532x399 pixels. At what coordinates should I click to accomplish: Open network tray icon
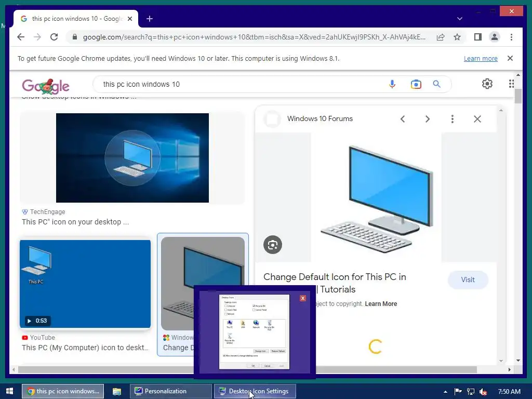tap(471, 392)
